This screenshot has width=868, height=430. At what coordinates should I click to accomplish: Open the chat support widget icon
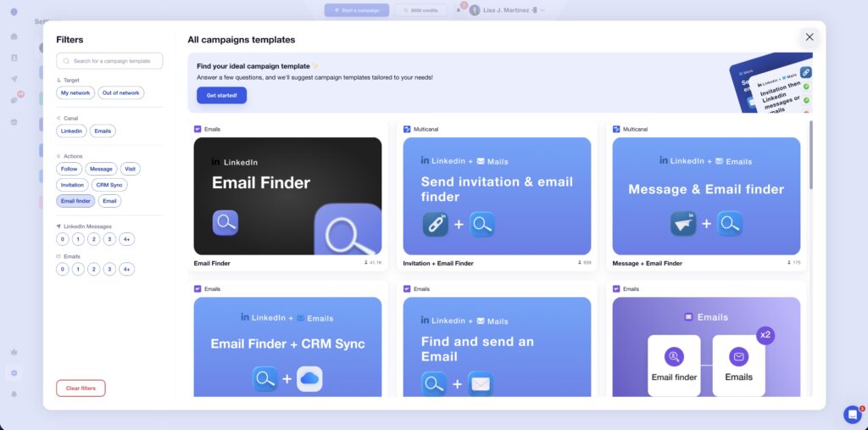pyautogui.click(x=852, y=414)
